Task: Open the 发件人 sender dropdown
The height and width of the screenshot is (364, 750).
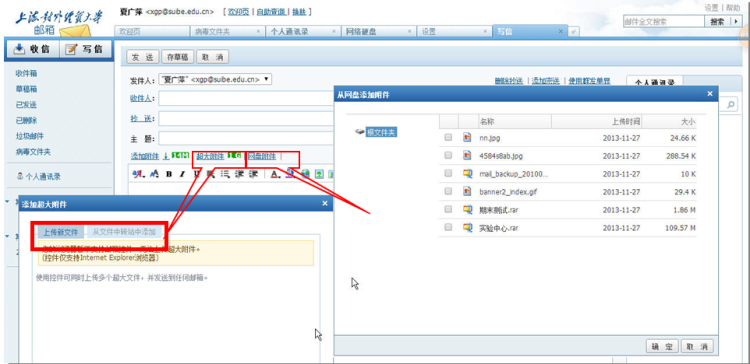Action: (215, 79)
